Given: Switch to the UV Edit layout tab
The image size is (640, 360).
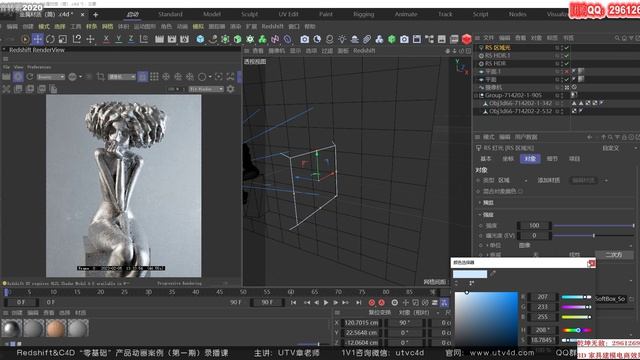Looking at the screenshot, I should [x=289, y=14].
